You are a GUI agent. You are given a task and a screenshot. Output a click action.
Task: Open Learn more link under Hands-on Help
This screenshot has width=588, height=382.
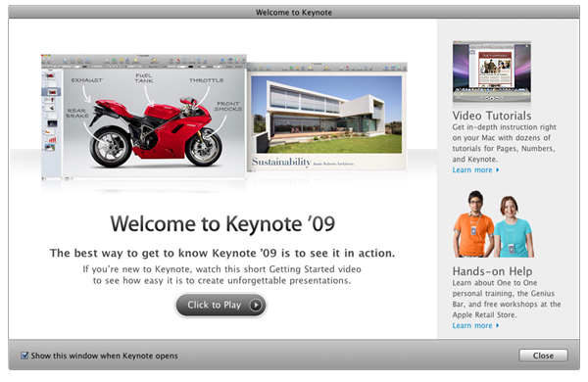click(x=475, y=325)
